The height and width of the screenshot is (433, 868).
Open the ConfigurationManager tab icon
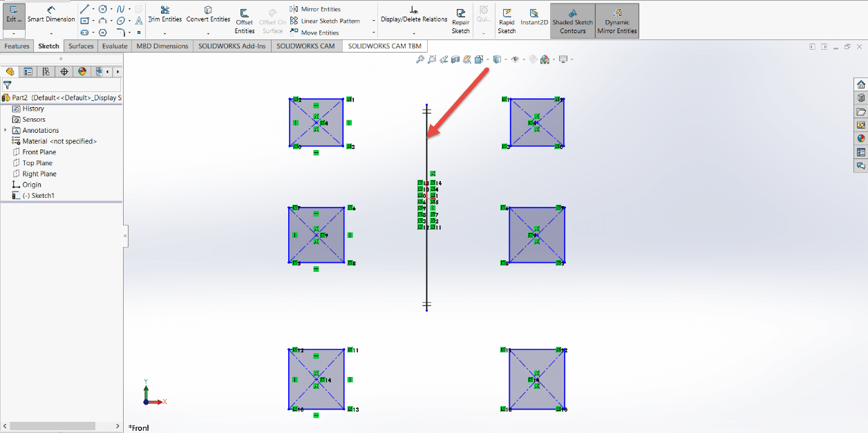46,71
